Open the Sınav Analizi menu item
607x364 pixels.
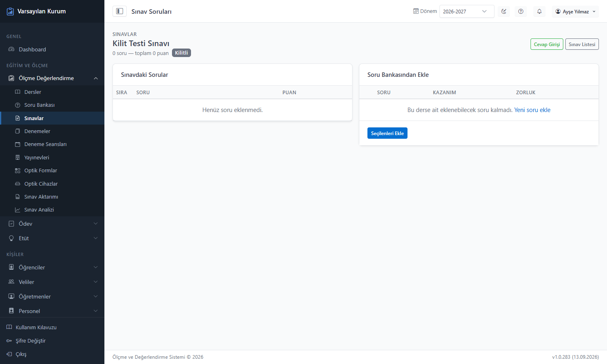(x=52, y=210)
